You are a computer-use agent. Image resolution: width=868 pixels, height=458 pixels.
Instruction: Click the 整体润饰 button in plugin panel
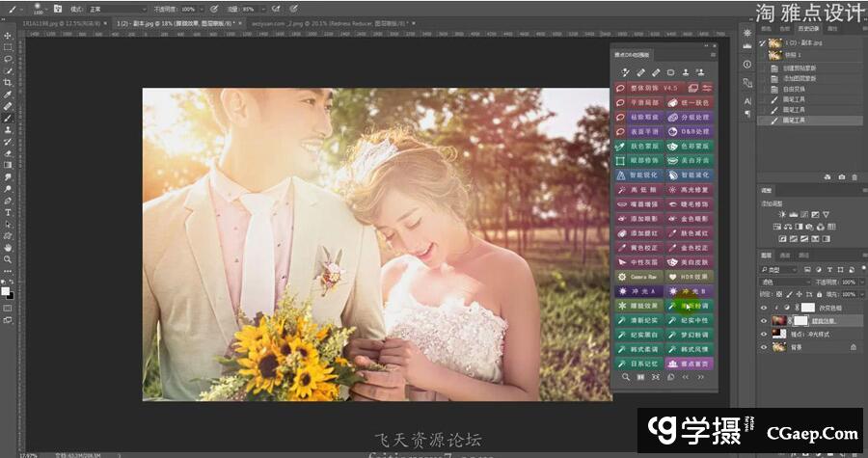[645, 88]
